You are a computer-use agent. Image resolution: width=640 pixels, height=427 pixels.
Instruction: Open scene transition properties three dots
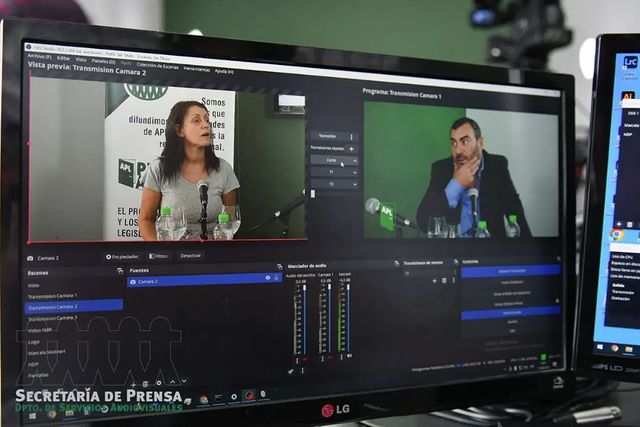(x=454, y=280)
